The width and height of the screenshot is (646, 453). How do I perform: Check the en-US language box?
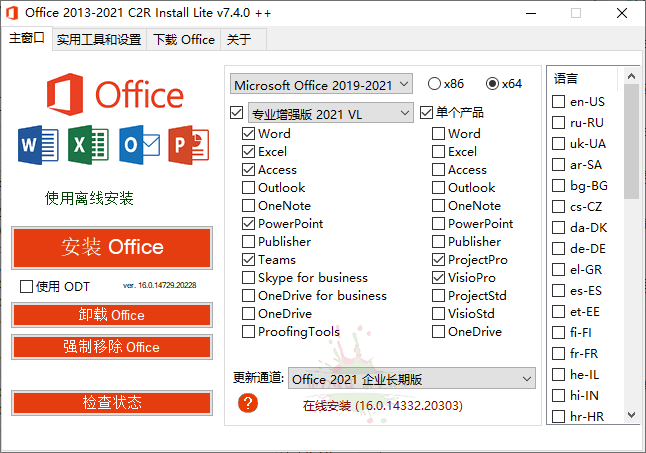(559, 102)
